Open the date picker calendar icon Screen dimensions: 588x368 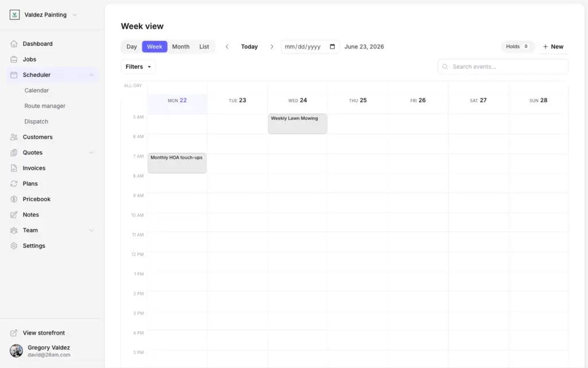click(x=332, y=47)
